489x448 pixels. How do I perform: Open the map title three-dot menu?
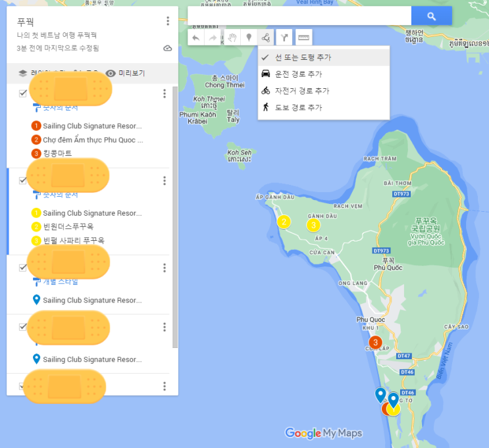168,21
